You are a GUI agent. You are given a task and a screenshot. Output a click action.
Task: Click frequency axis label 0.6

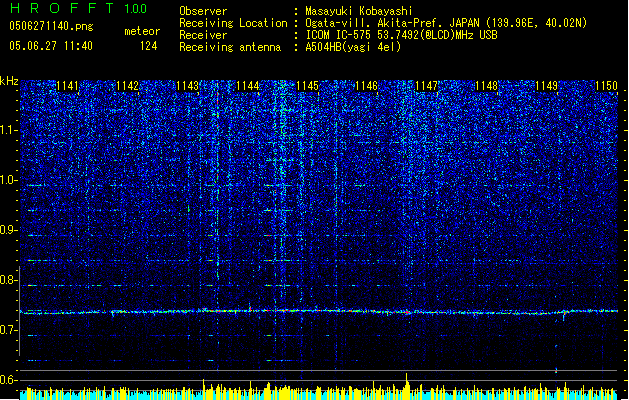coord(9,380)
